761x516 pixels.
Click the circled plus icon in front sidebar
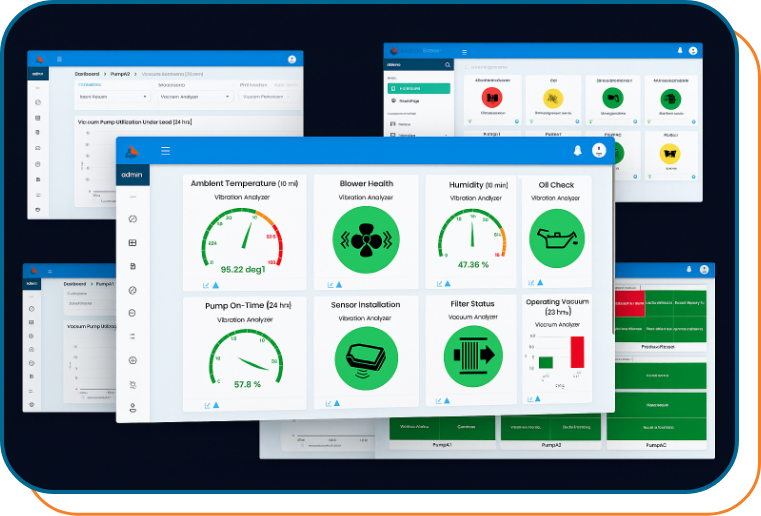[x=132, y=360]
